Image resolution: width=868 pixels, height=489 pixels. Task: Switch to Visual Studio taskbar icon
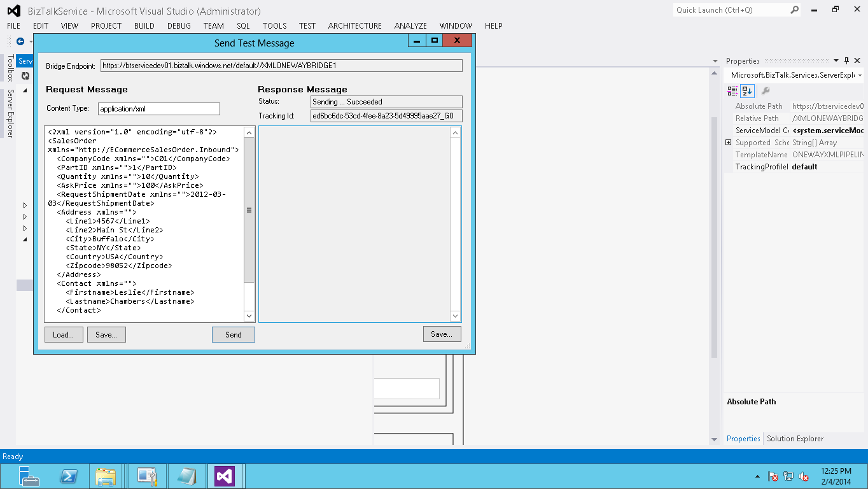(x=226, y=476)
